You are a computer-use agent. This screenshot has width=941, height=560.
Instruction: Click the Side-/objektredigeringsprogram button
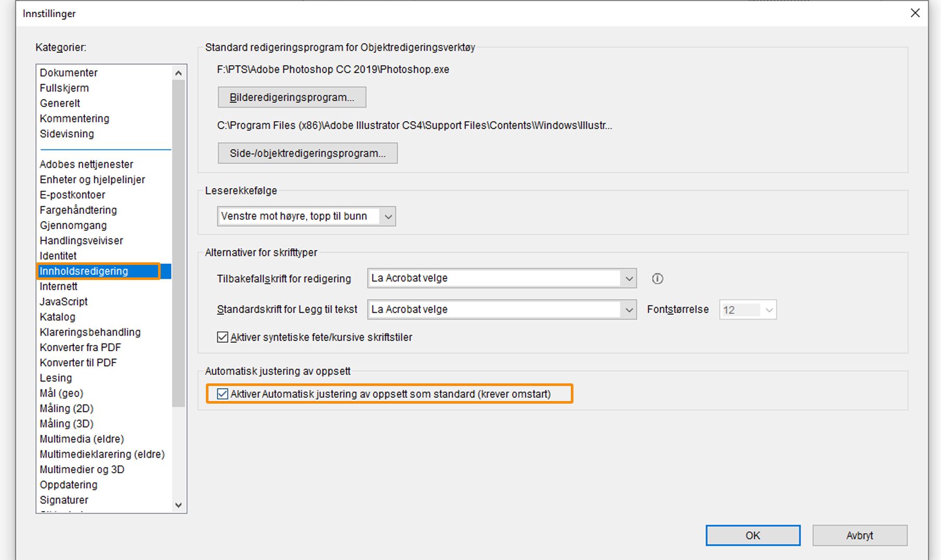[x=307, y=153]
